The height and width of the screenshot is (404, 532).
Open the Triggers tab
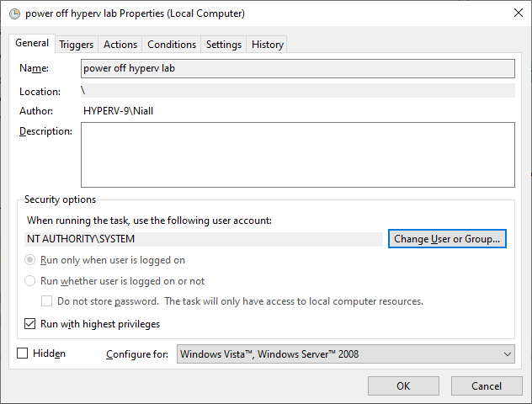coord(77,45)
